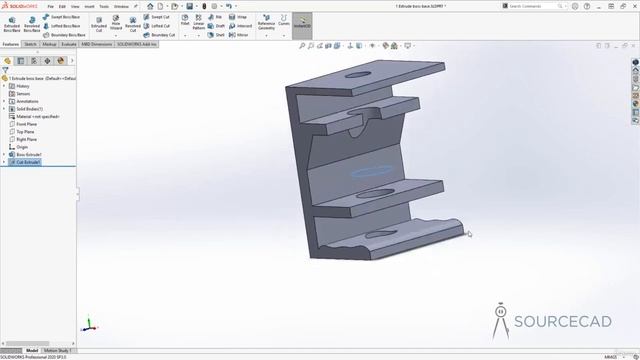This screenshot has height=360, width=640.
Task: Select the Intersect tool
Action: tap(240, 26)
